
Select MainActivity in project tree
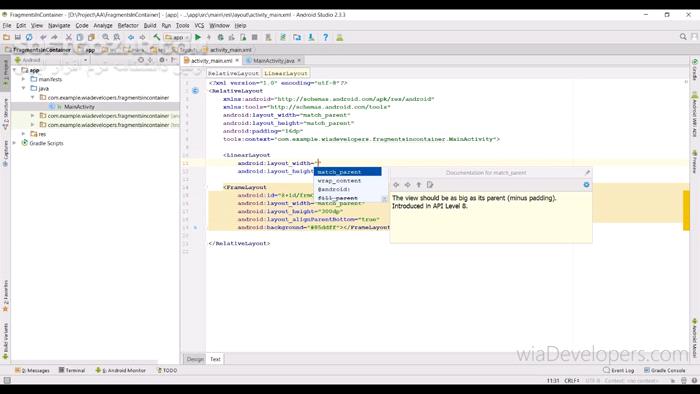pos(79,107)
